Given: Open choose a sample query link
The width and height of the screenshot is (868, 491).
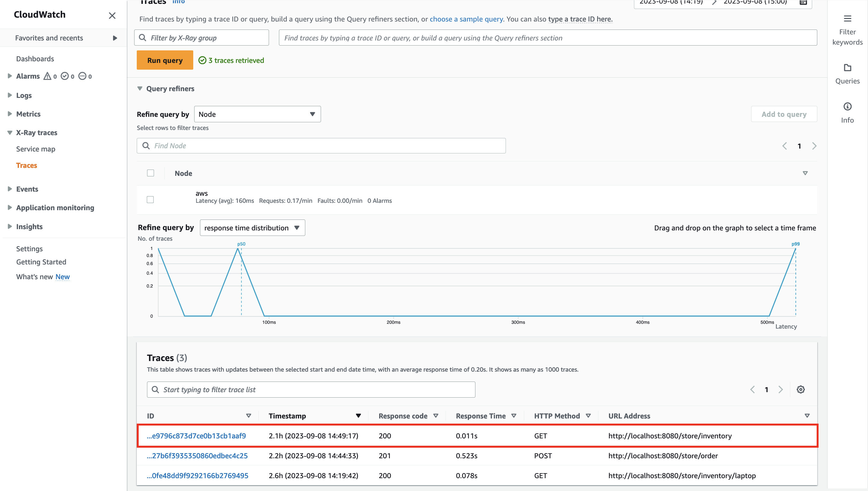Looking at the screenshot, I should tap(466, 19).
